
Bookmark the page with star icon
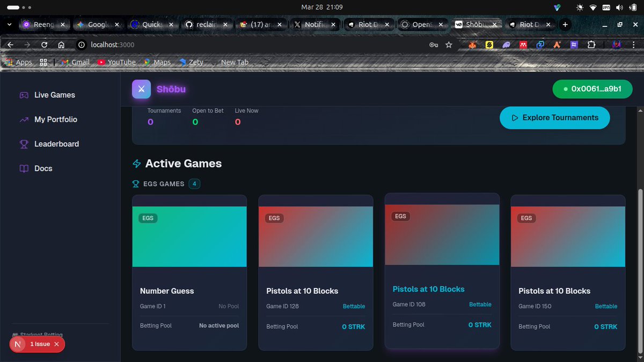[449, 45]
